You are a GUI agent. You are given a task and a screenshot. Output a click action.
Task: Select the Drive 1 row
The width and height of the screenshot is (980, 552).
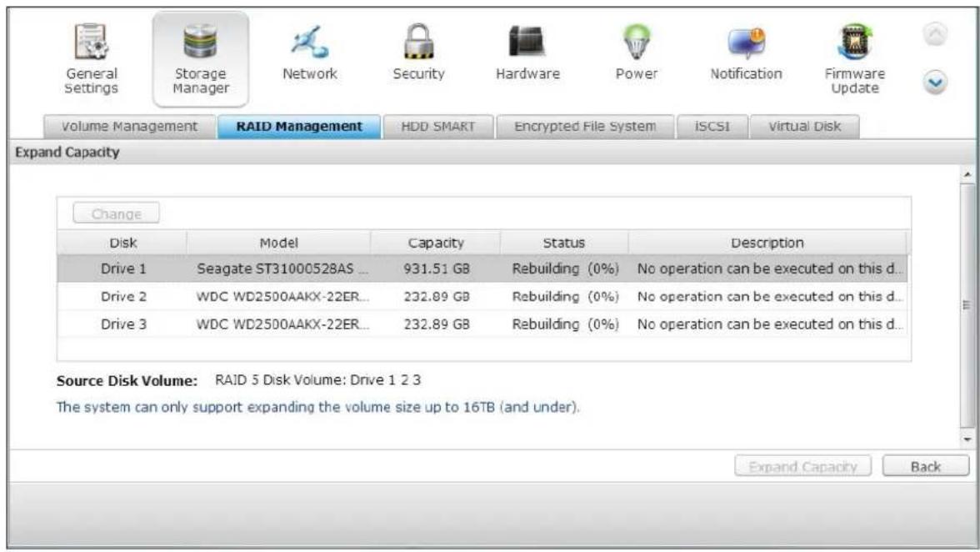[x=482, y=268]
